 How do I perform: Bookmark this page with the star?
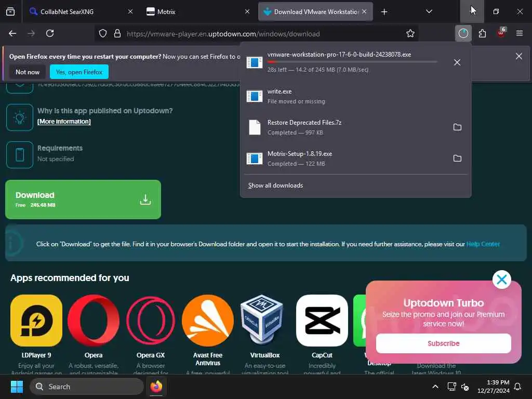click(410, 34)
